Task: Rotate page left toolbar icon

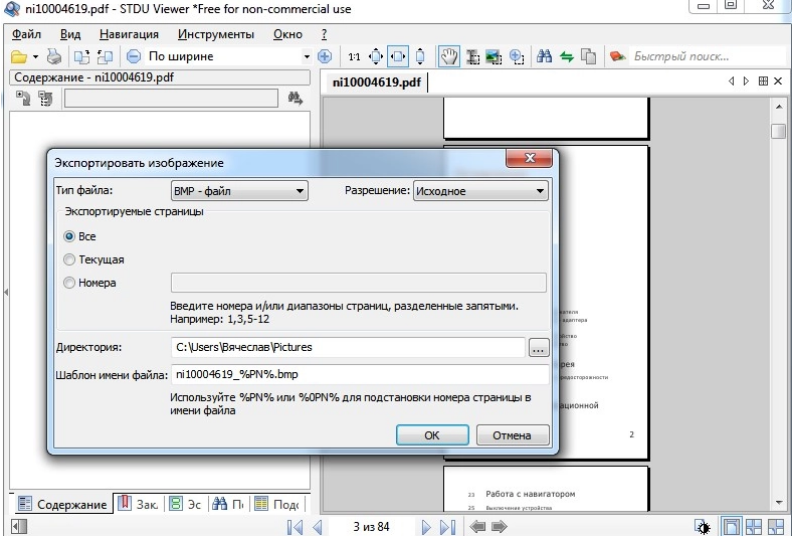Action: [x=81, y=57]
